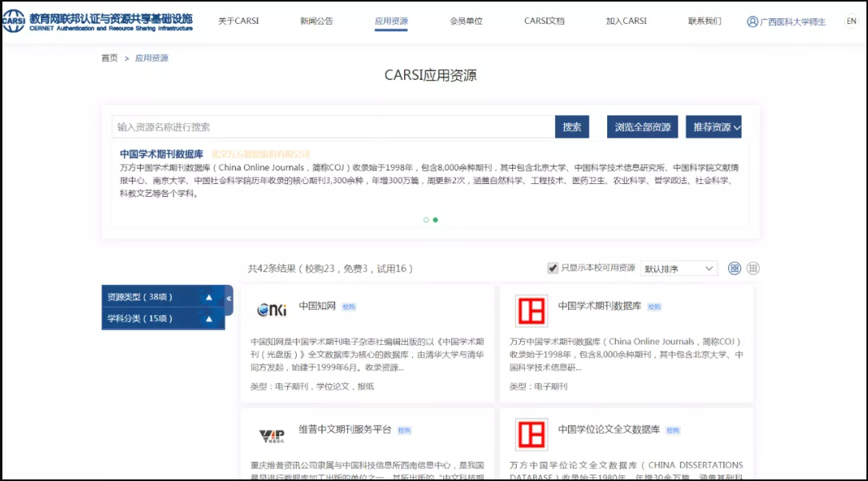Open the 默认排序 sort dropdown

[678, 268]
